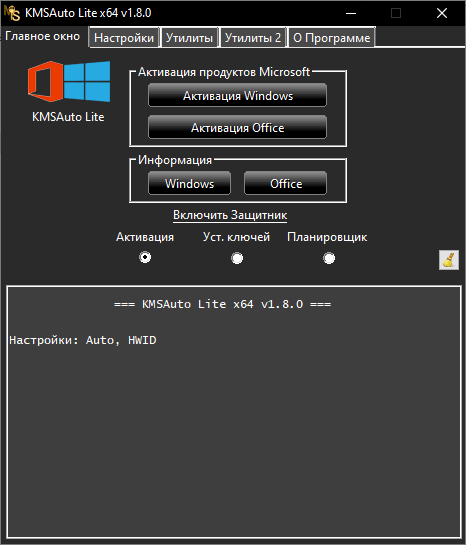The height and width of the screenshot is (545, 466).
Task: Minimize the KMSAuto Lite window
Action: pos(351,13)
